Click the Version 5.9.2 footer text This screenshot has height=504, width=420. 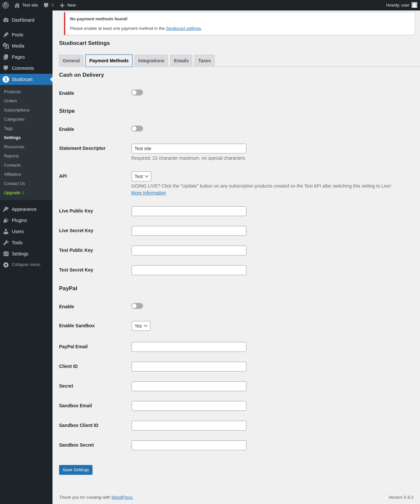tap(401, 497)
